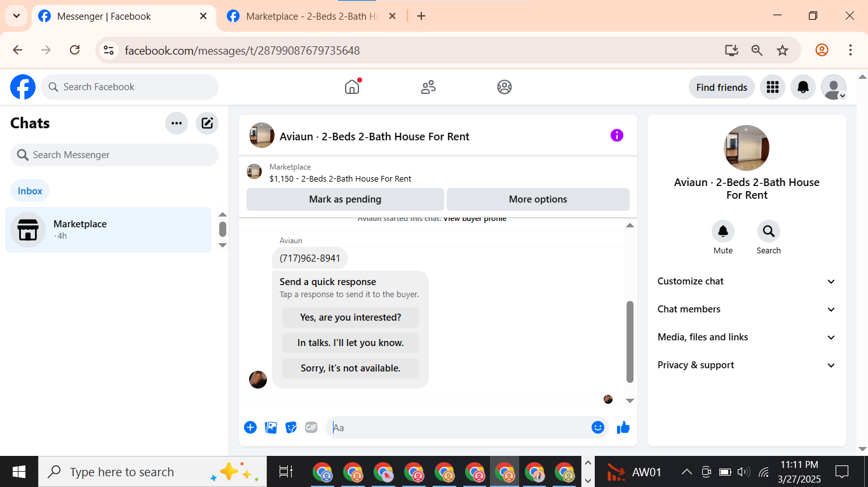Send a thumbs-up like
The image size is (868, 487).
623,427
